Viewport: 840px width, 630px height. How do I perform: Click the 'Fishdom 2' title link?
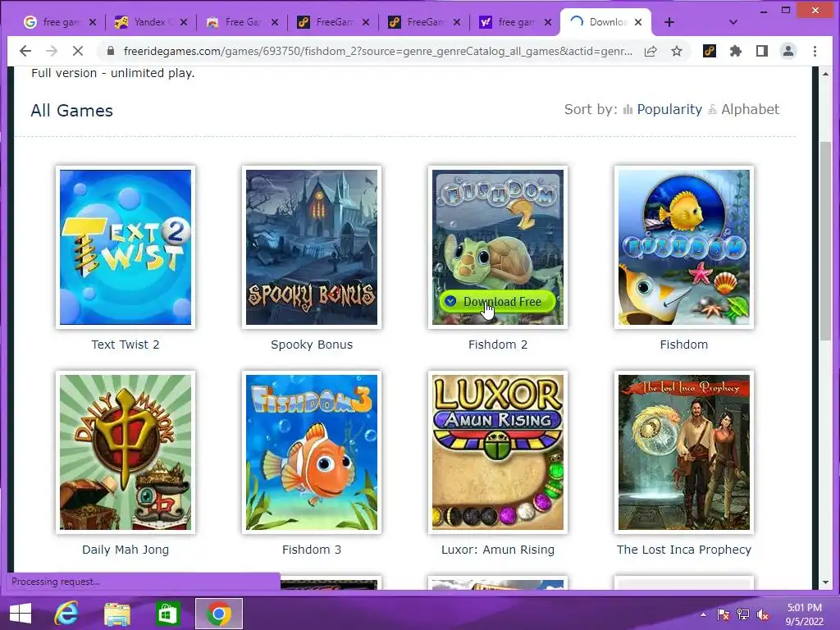pyautogui.click(x=498, y=345)
